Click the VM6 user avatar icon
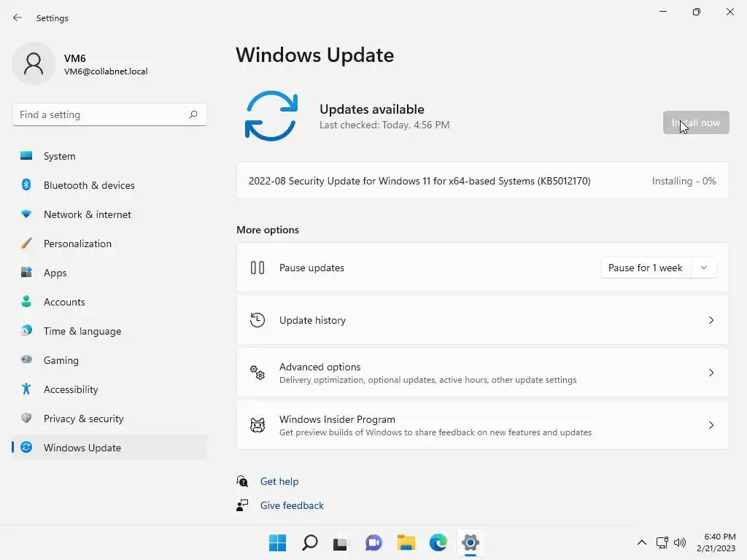Viewport: 747px width, 560px height. tap(34, 63)
